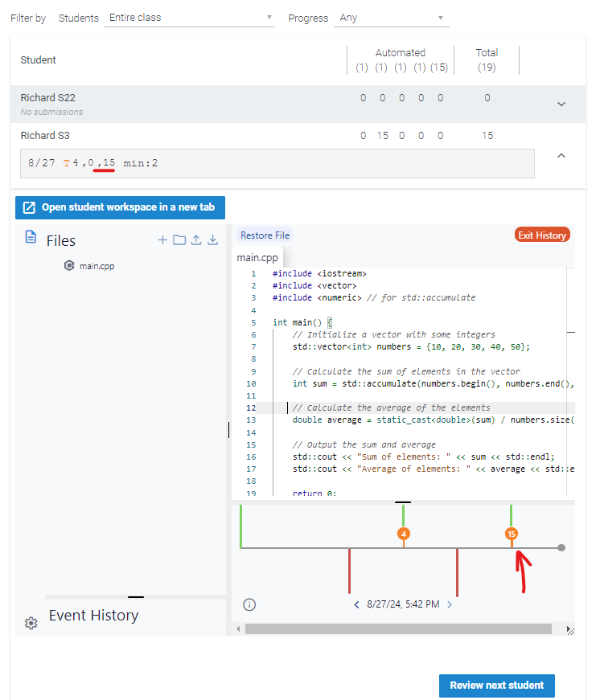
Task: Click the Exit History button
Action: click(542, 235)
